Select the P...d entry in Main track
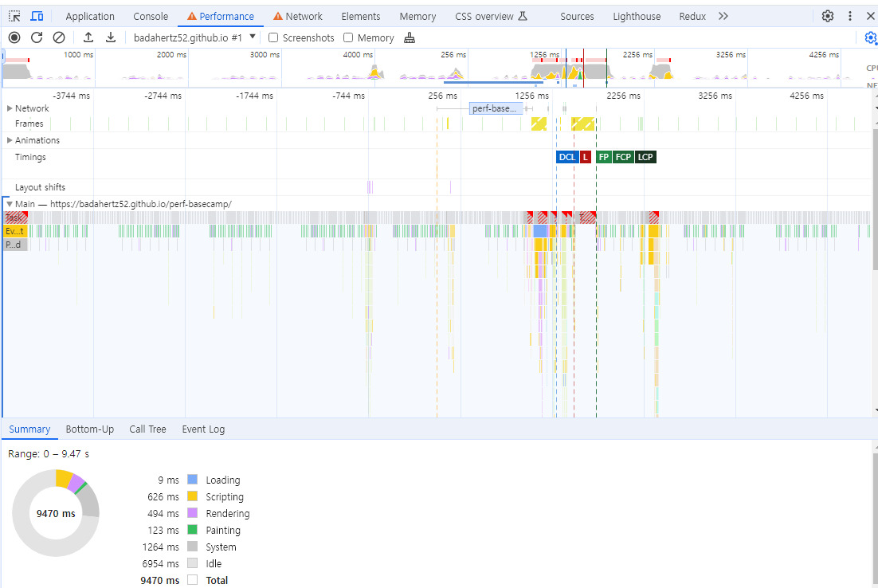Viewport: 878px width, 588px height. [15, 245]
